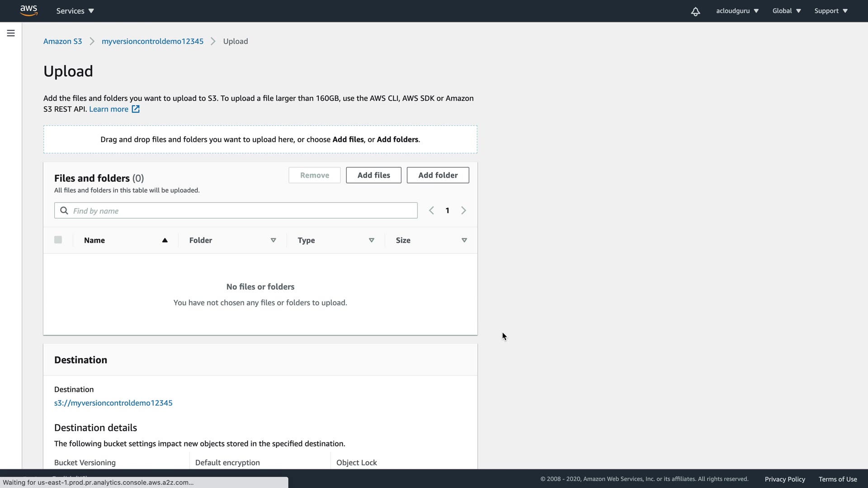Screen dimensions: 868x488
Task: Open the Global region dropdown
Action: 787,11
